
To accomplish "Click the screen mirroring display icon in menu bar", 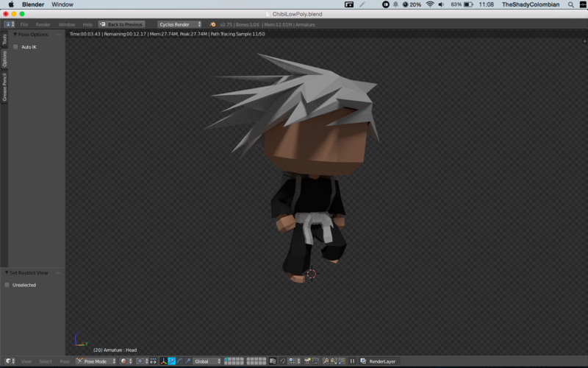I will [x=348, y=4].
